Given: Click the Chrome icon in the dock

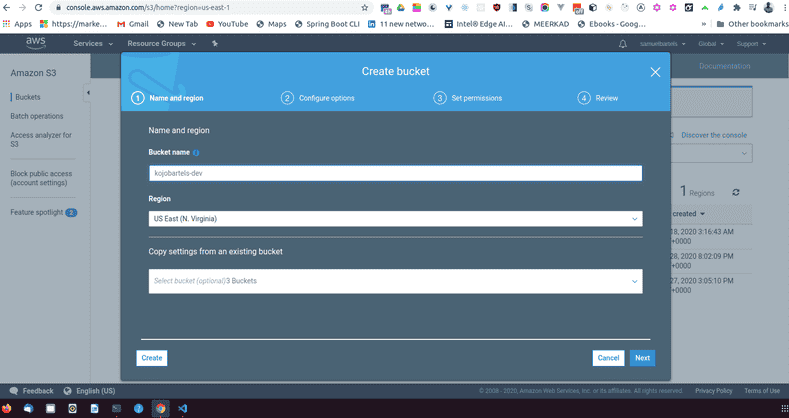Looking at the screenshot, I should [161, 408].
